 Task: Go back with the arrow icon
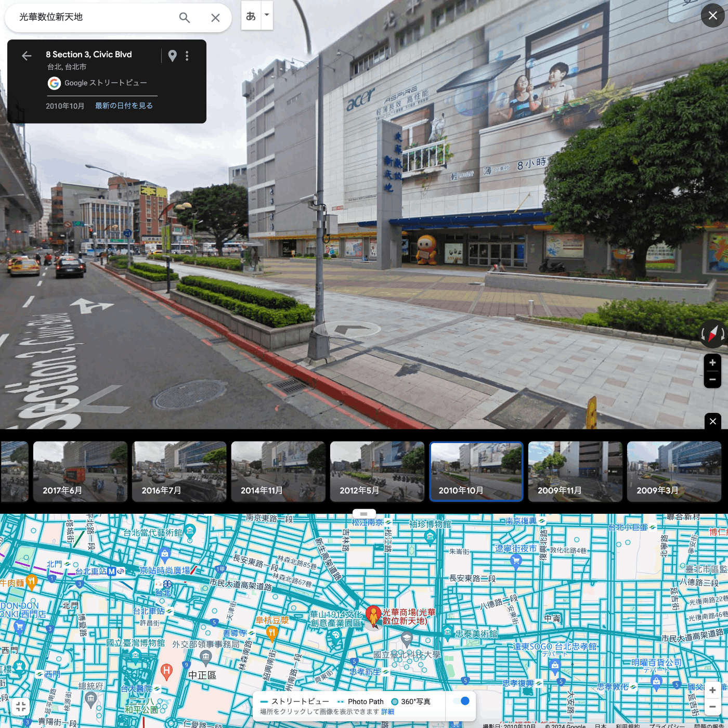coord(27,56)
